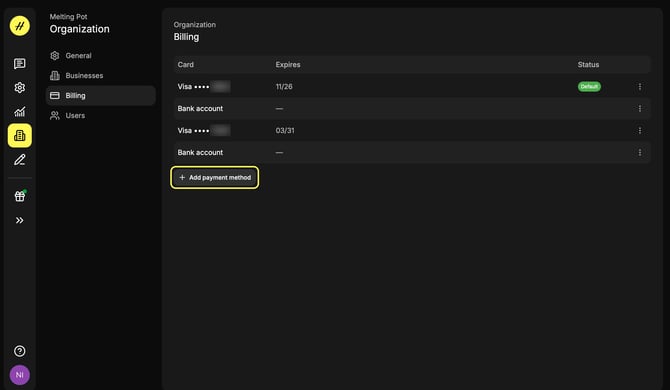Viewport: 670px width, 390px height.
Task: Open the pencil edit sidebar icon
Action: pyautogui.click(x=20, y=160)
